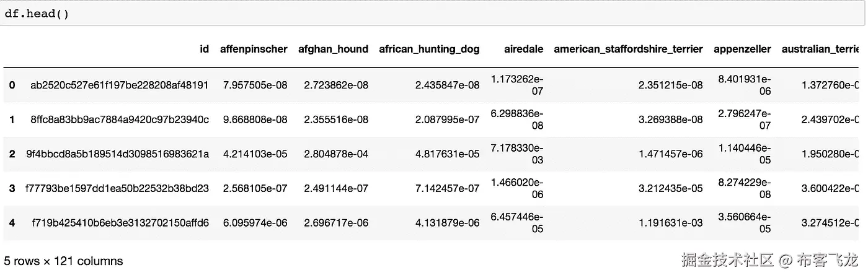Viewport: 868px width, 278px height.
Task: Click the id cell starting with ab2520c527
Action: tap(120, 85)
